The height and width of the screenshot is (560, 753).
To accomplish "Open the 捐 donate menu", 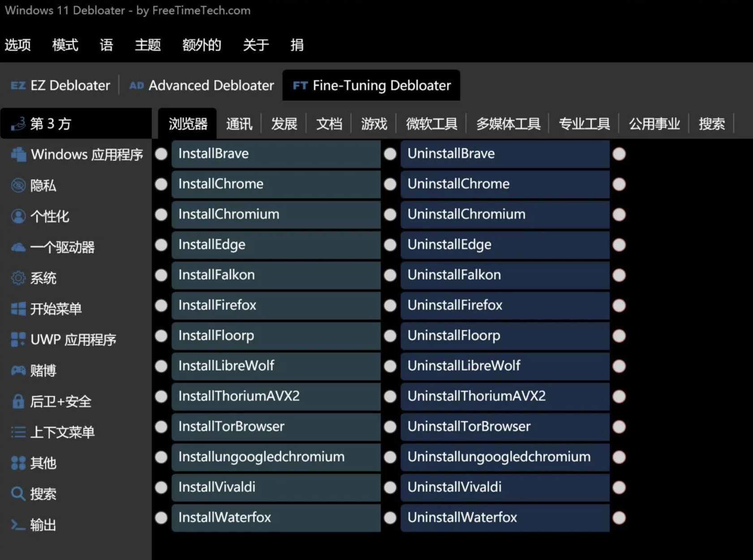I will click(x=297, y=45).
